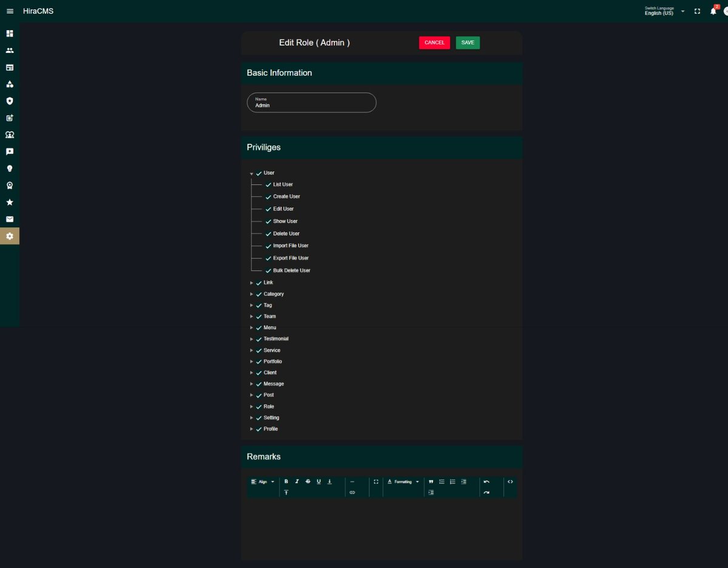Apply subscript in the Remarks editor

[329, 482]
